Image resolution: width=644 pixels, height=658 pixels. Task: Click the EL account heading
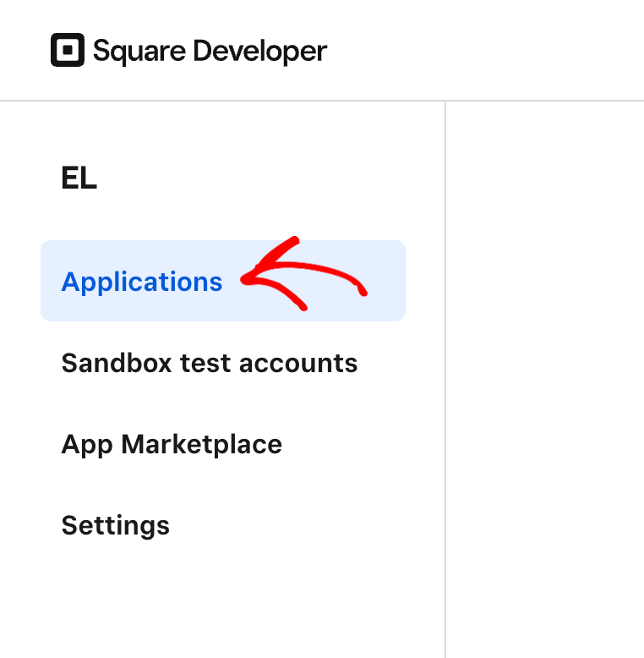point(79,178)
